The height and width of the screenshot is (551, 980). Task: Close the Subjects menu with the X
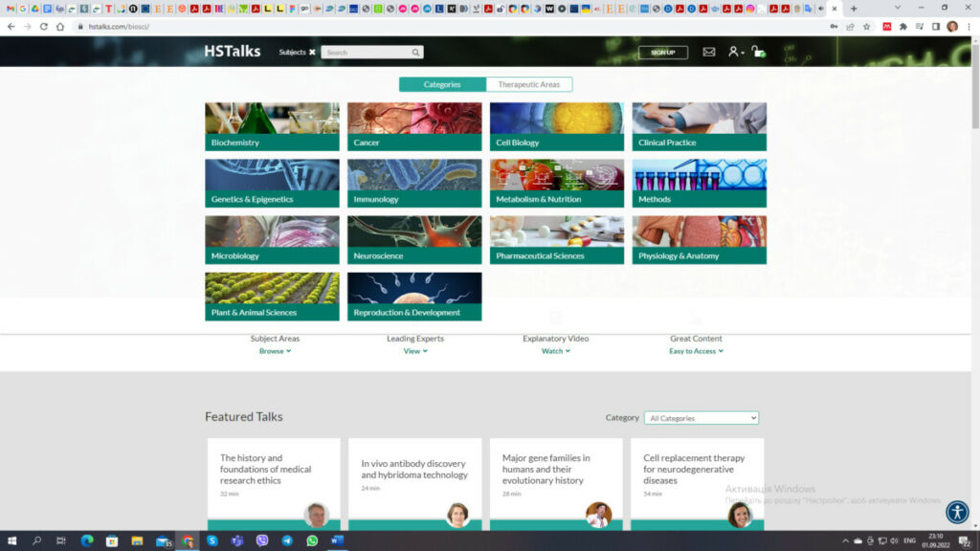312,53
